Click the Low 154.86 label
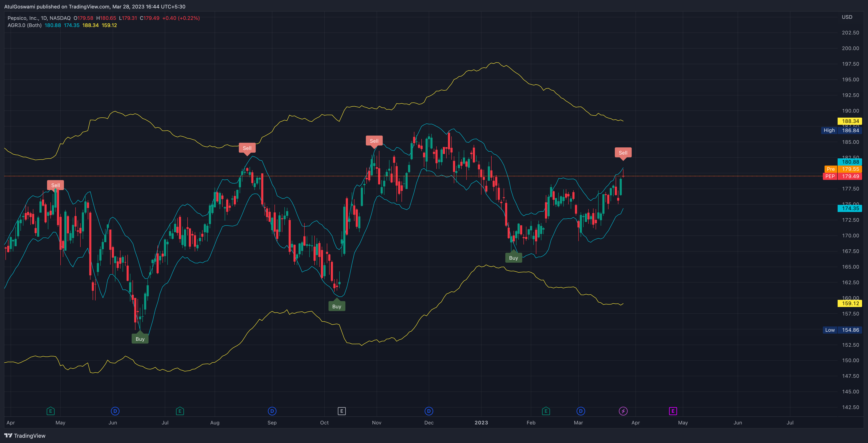The width and height of the screenshot is (868, 443). (x=842, y=330)
